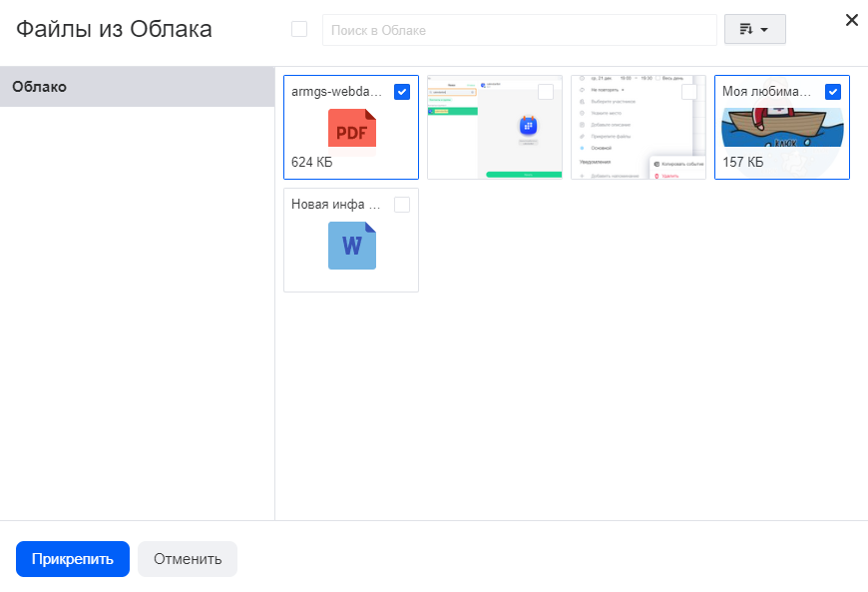Toggle the select-all checkbox beside search

(x=299, y=30)
